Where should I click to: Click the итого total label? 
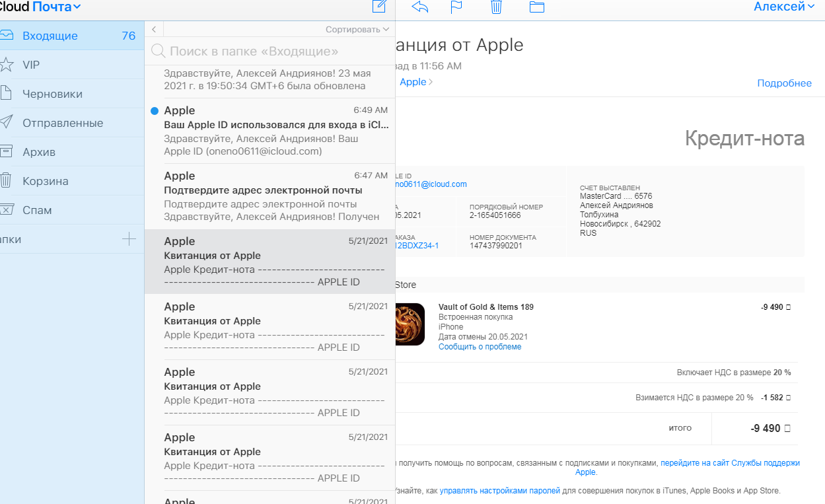pyautogui.click(x=680, y=428)
